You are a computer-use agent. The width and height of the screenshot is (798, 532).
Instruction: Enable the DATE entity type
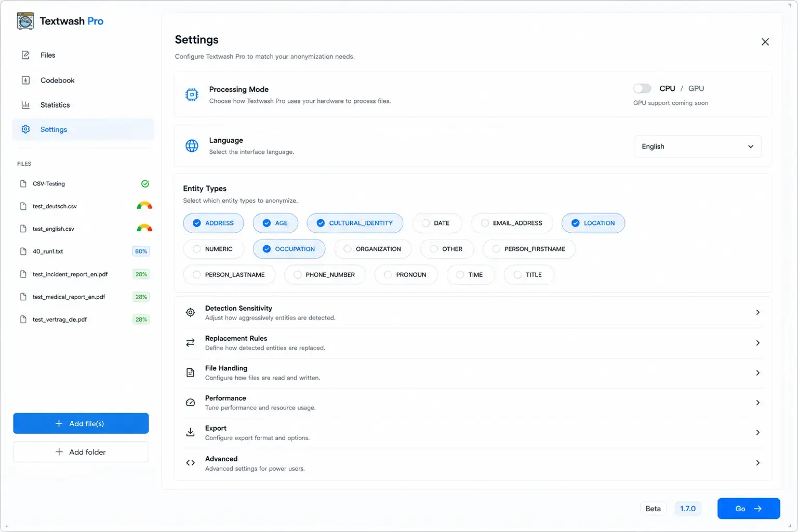[x=436, y=223]
